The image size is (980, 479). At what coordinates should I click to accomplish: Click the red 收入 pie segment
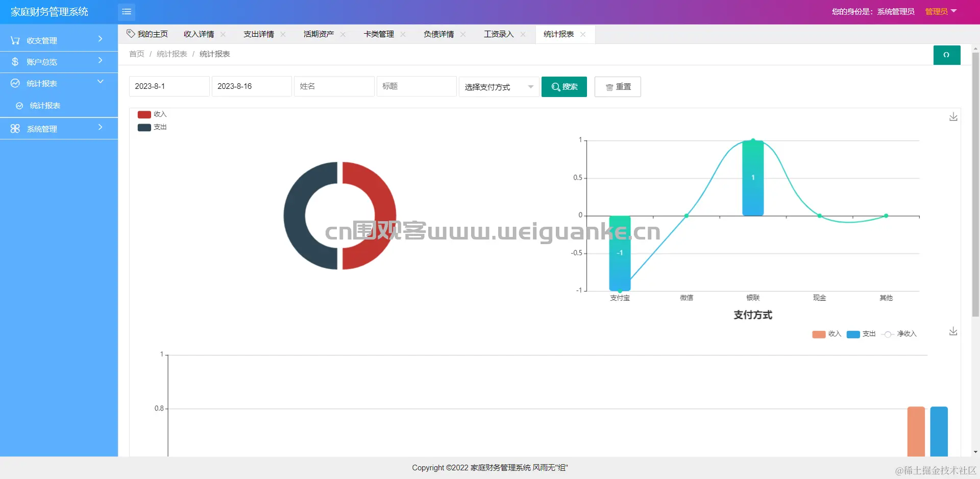384,215
